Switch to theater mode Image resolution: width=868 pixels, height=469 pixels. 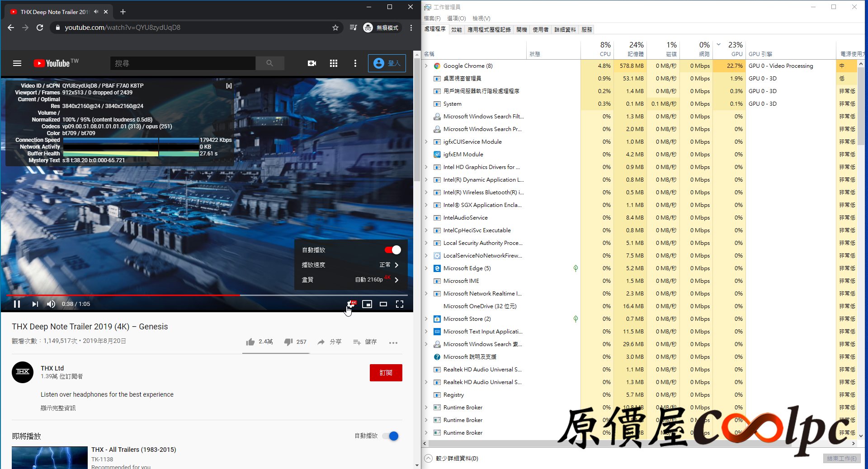click(x=383, y=304)
